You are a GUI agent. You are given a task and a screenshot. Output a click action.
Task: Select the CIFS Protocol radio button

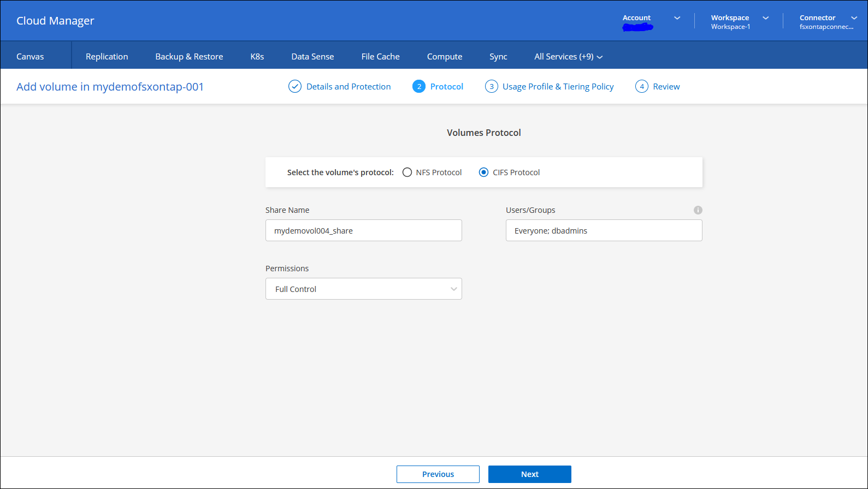click(x=483, y=172)
